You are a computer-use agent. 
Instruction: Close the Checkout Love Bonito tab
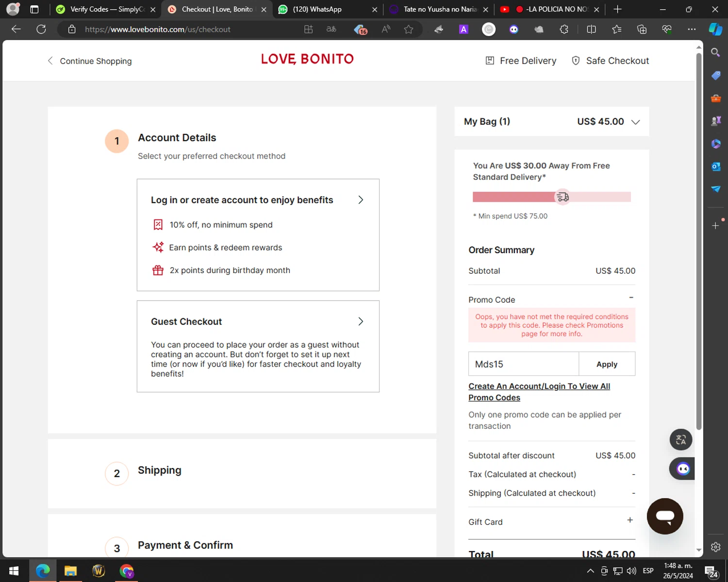click(264, 9)
